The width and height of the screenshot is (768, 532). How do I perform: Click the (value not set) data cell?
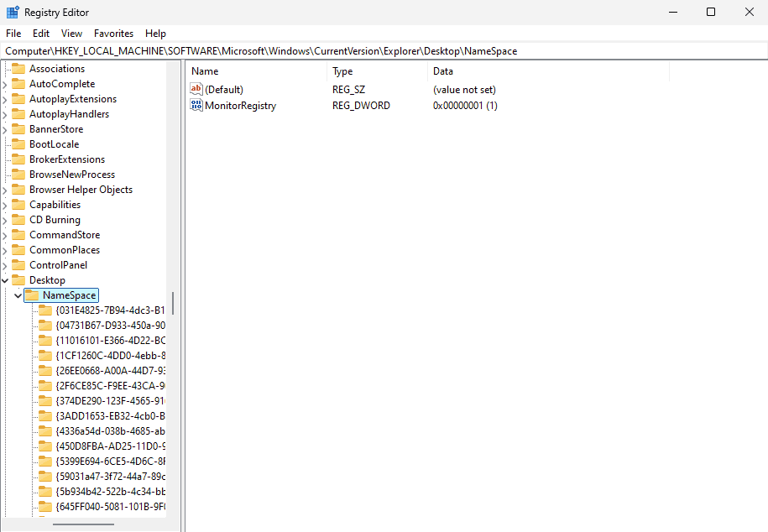pyautogui.click(x=464, y=90)
